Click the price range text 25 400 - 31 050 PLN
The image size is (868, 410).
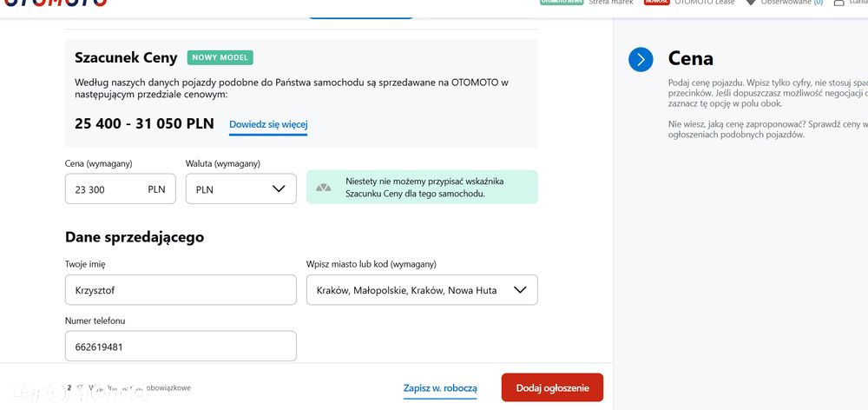pos(144,123)
